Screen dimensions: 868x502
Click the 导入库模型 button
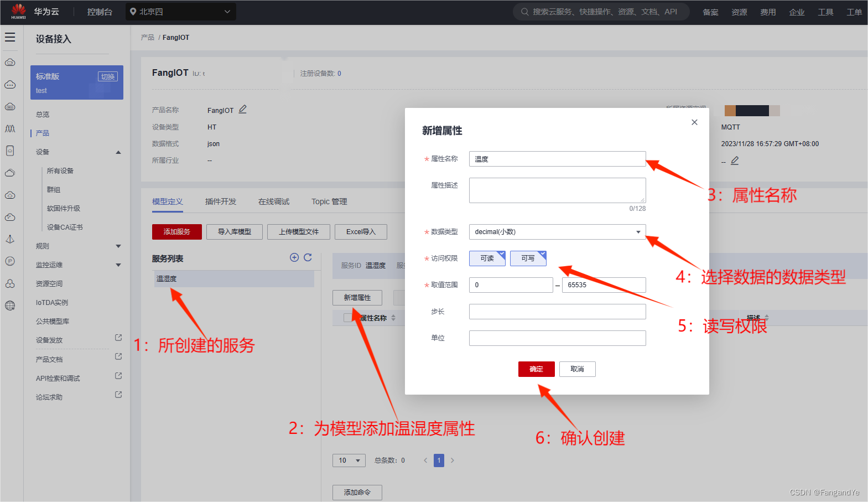[x=235, y=232]
